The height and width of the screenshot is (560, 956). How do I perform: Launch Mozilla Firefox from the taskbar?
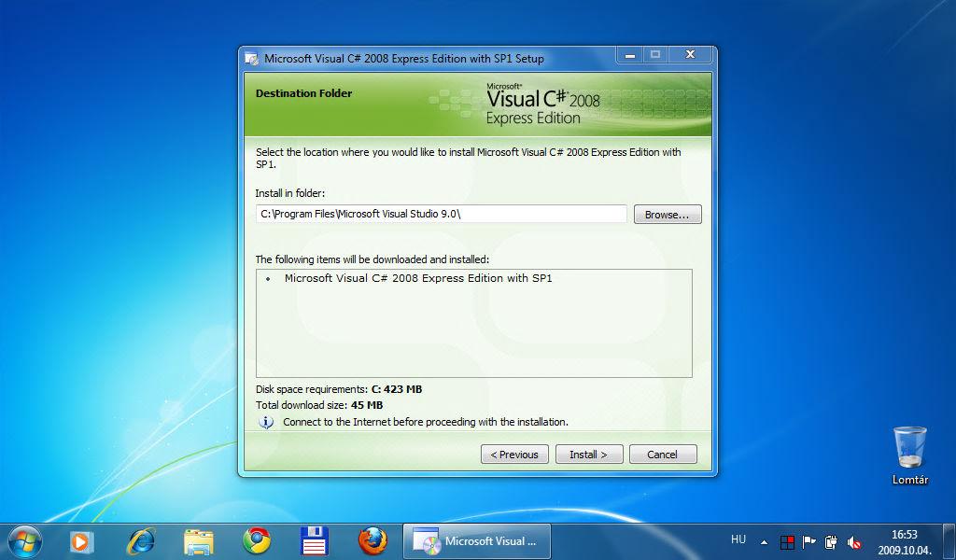(x=372, y=541)
